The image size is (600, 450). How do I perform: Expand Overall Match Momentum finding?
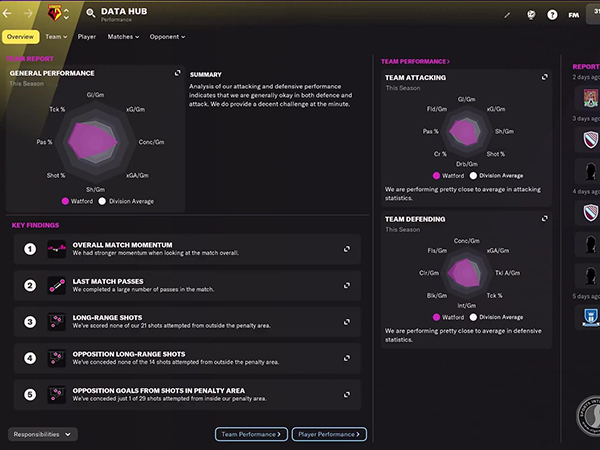347,249
